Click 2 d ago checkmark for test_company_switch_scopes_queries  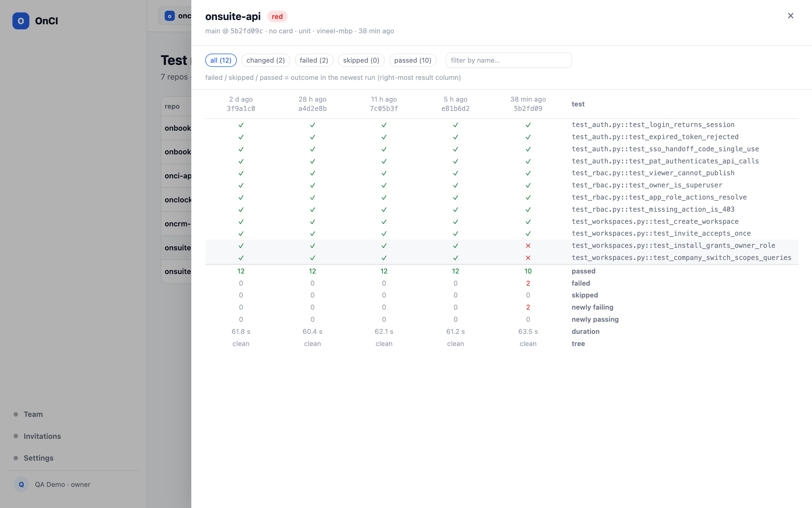pyautogui.click(x=241, y=258)
